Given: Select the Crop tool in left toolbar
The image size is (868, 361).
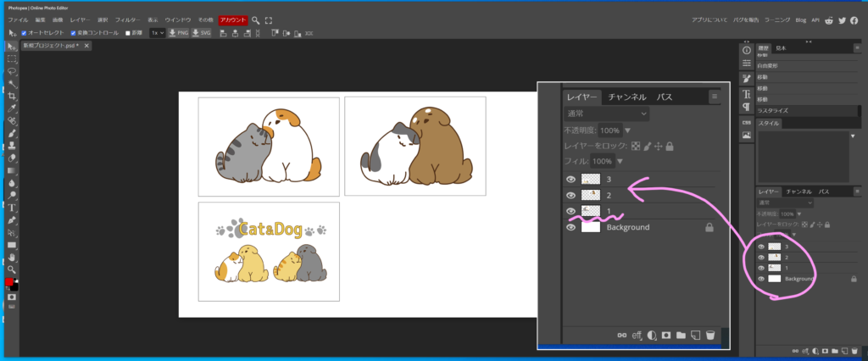Looking at the screenshot, I should click(12, 97).
